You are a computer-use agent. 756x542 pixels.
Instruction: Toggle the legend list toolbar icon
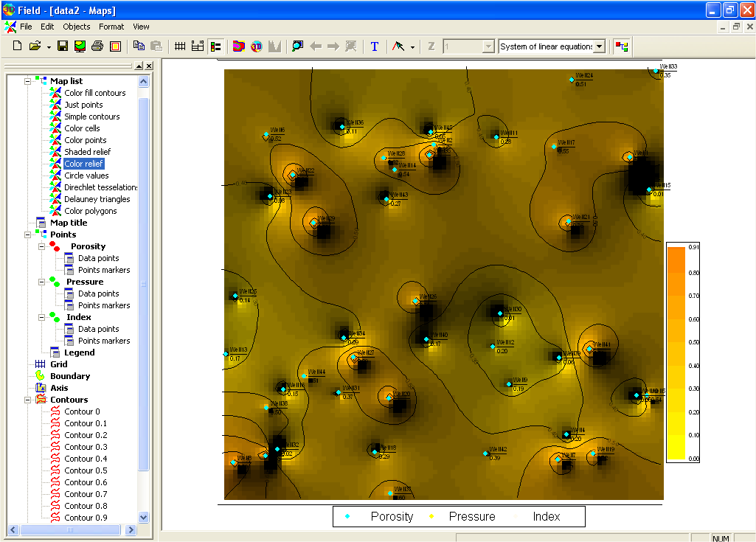[x=215, y=46]
